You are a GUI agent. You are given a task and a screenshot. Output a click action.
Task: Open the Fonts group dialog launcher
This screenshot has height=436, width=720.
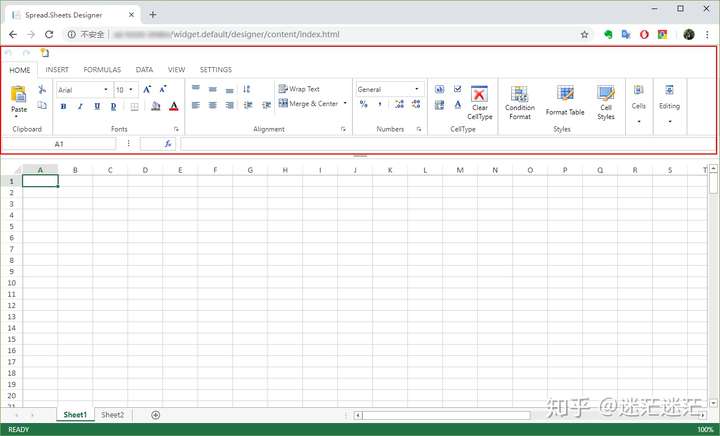176,129
